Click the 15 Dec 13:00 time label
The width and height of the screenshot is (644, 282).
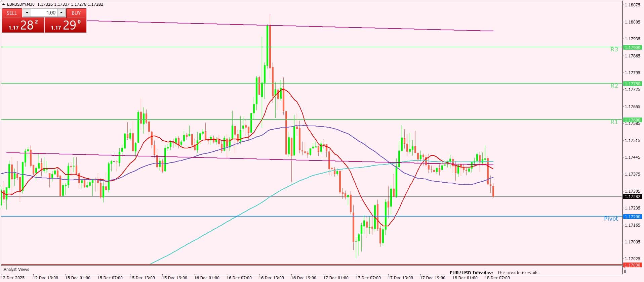coord(142,278)
